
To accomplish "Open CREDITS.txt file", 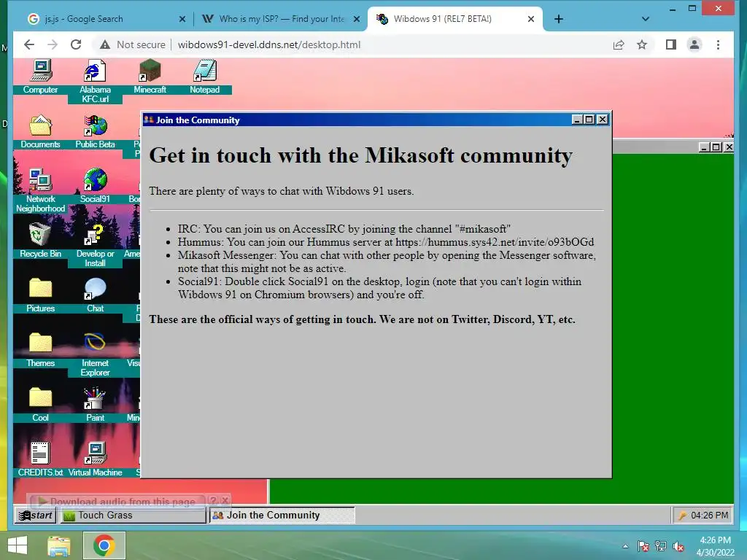I will point(41,459).
